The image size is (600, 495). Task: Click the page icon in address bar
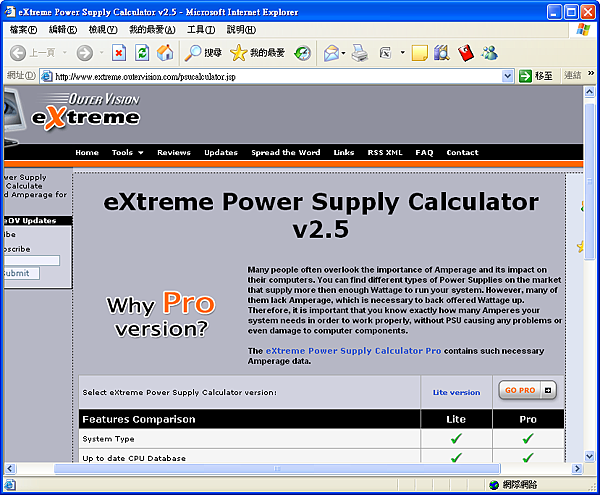(x=47, y=77)
